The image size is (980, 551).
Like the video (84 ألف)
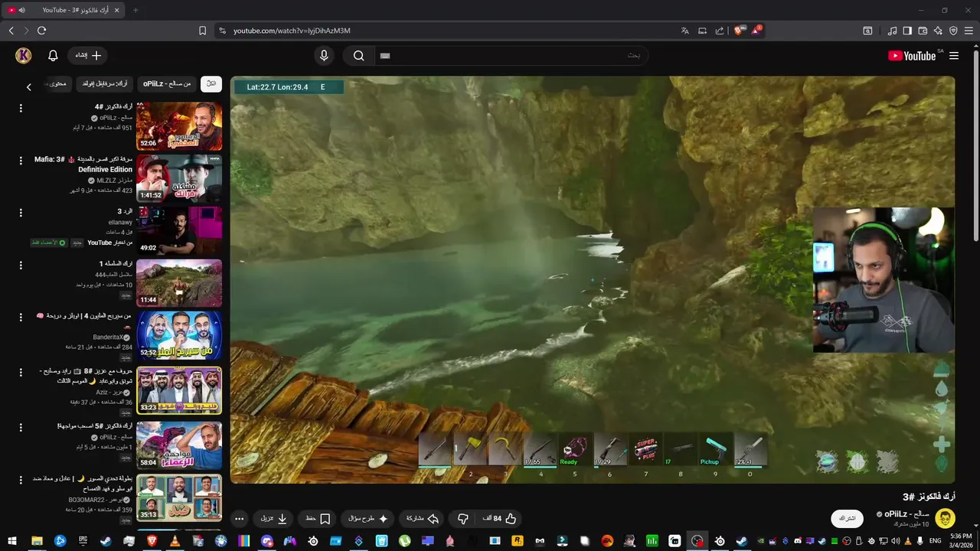[x=499, y=518]
